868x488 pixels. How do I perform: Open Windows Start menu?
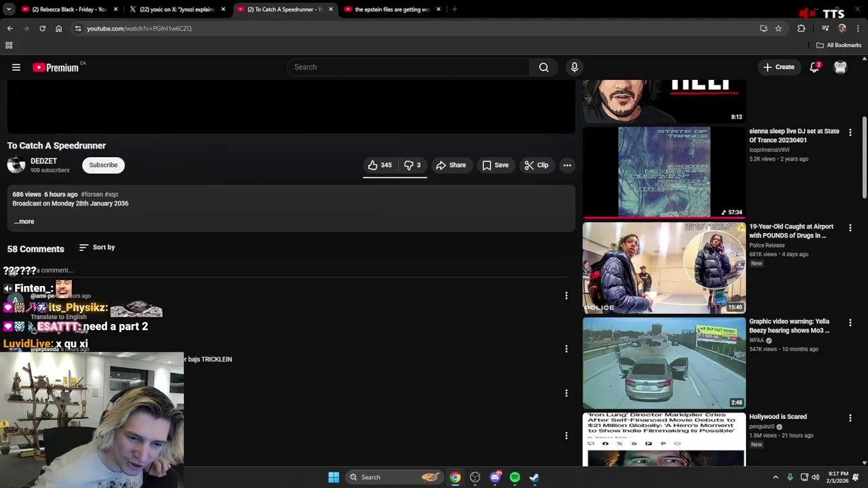coord(334,477)
